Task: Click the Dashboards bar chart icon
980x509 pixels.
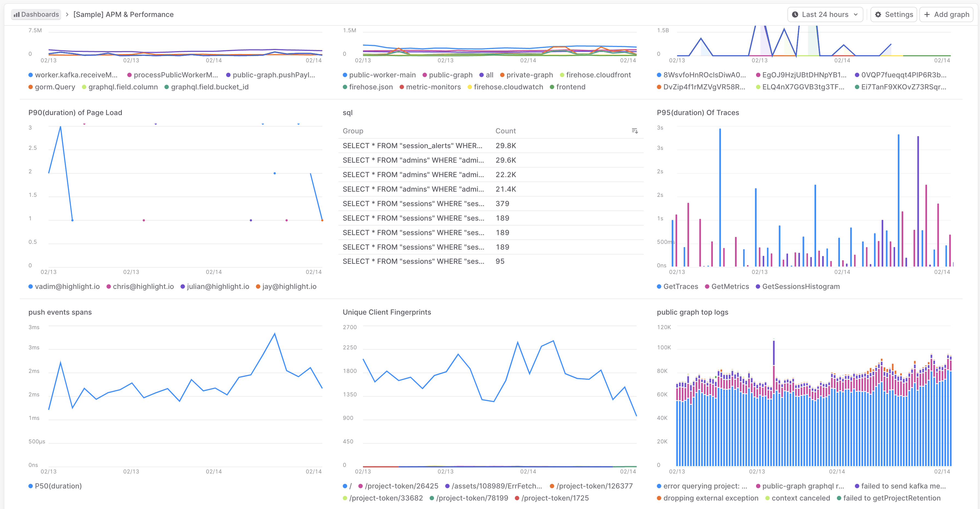Action: coord(16,14)
